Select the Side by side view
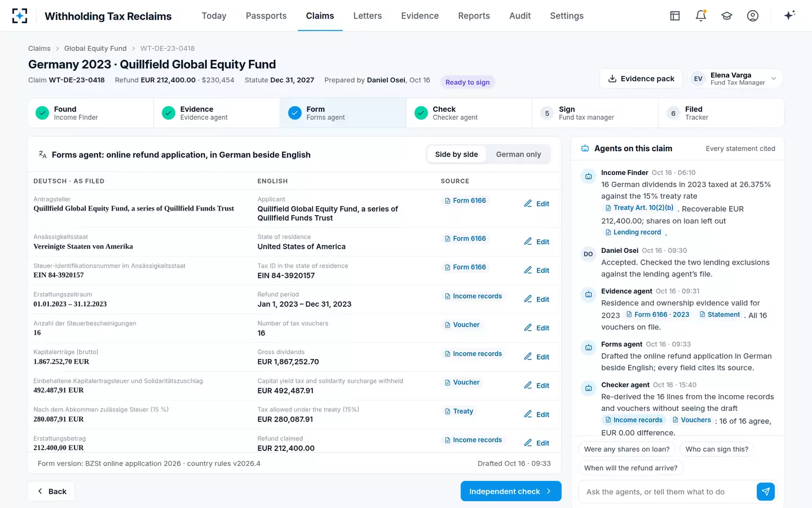This screenshot has width=812, height=508. [456, 155]
